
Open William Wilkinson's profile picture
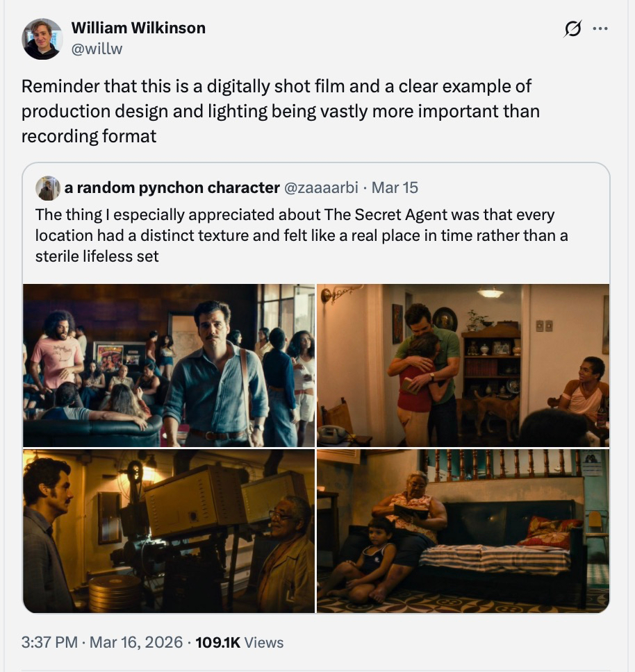coord(42,39)
